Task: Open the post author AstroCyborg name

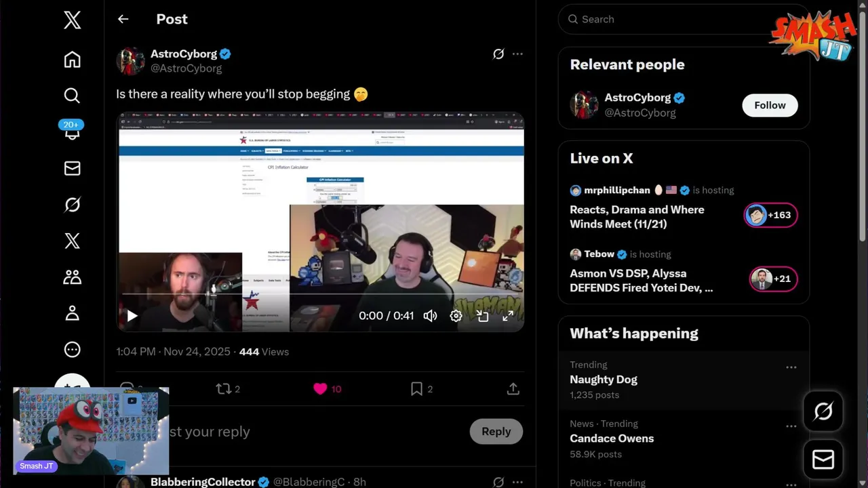Action: click(x=184, y=54)
